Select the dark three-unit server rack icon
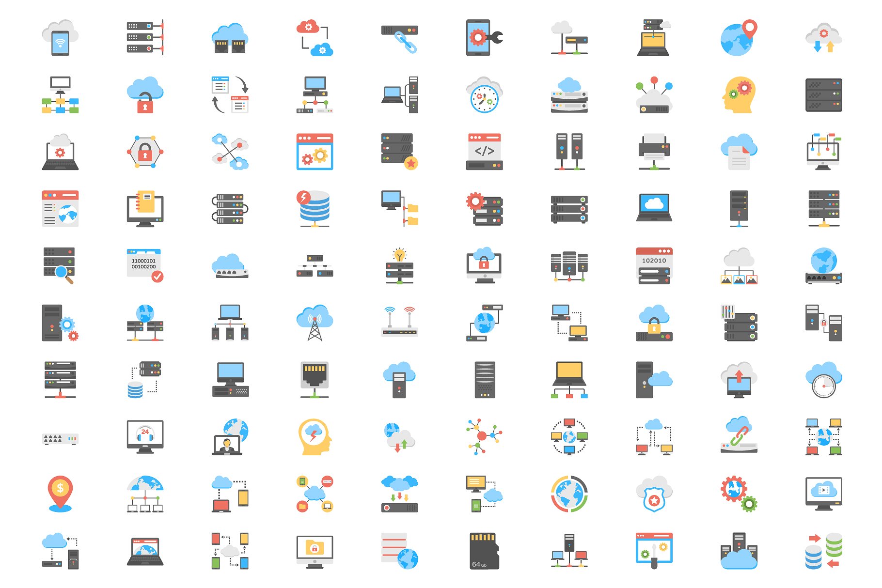 [x=823, y=94]
